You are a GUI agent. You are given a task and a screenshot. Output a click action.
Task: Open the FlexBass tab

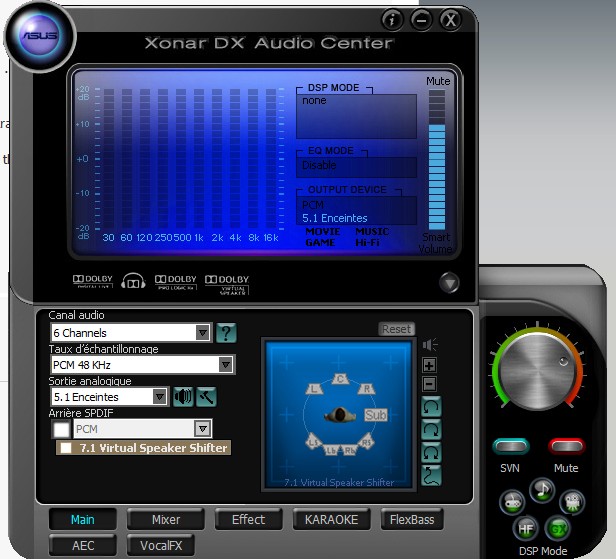tap(412, 519)
